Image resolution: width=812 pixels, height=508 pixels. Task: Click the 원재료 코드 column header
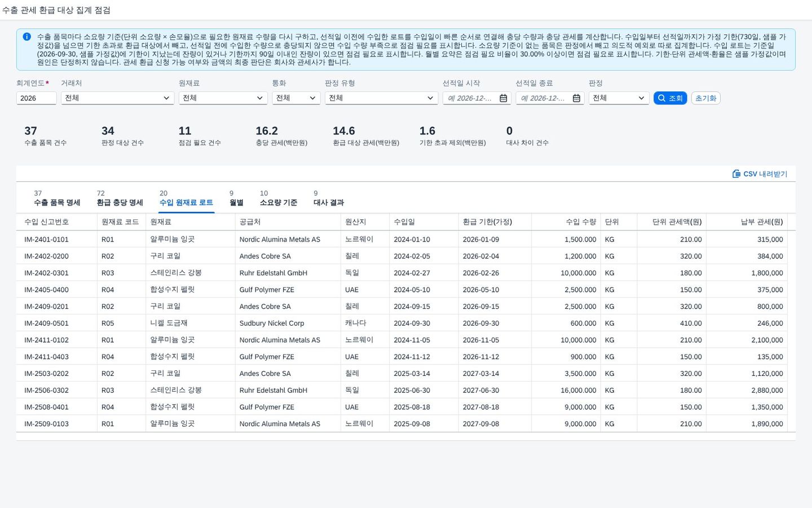pos(121,222)
